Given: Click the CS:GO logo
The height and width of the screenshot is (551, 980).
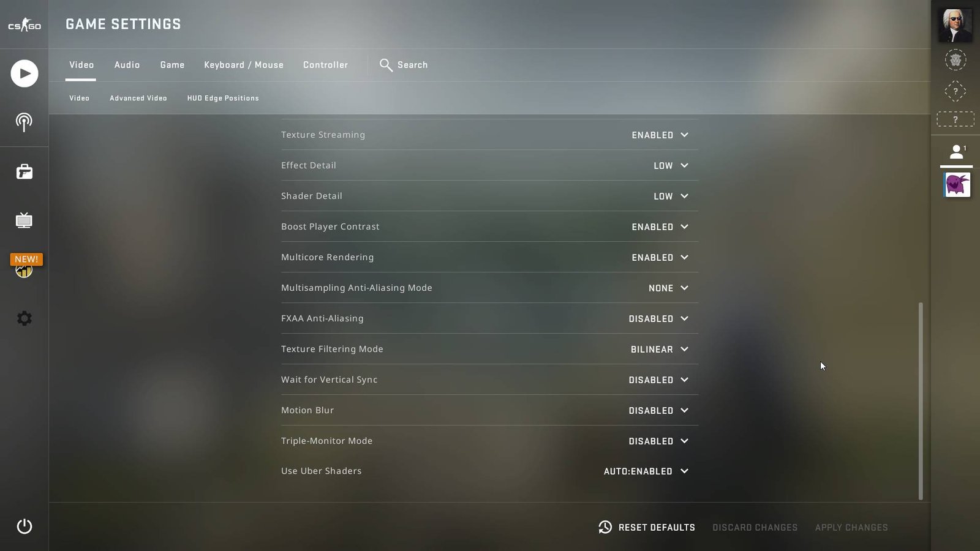Looking at the screenshot, I should click(x=24, y=24).
